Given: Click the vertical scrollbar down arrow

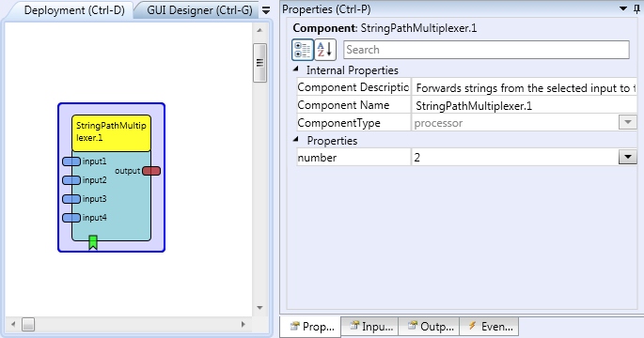Looking at the screenshot, I should [x=259, y=308].
